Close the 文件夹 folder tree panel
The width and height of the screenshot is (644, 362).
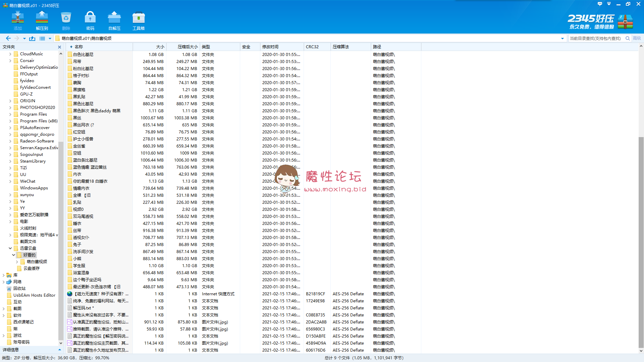point(59,47)
